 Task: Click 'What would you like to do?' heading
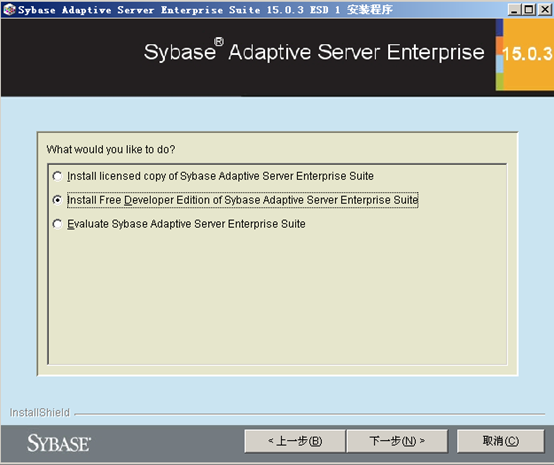[x=111, y=149]
